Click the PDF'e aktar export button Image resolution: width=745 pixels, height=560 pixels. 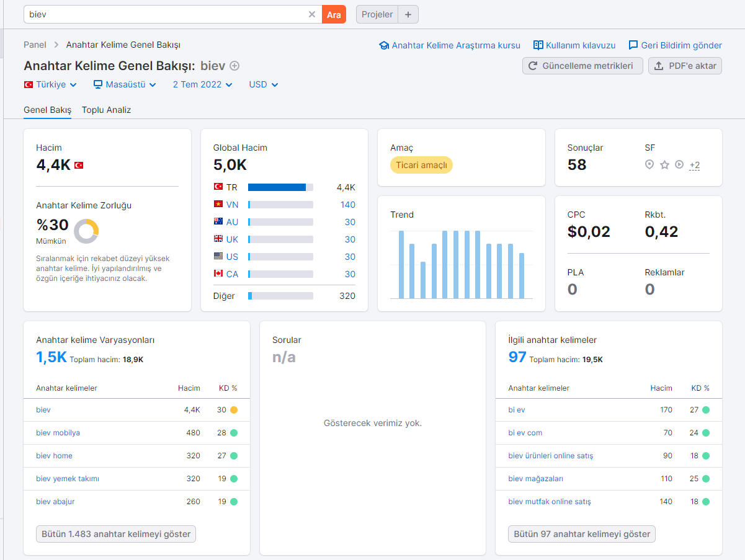click(685, 66)
